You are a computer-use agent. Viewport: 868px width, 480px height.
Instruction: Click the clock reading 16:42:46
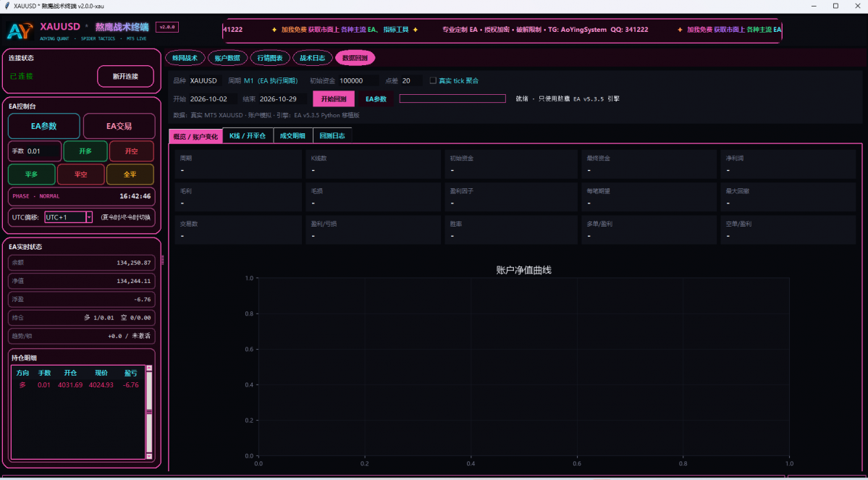pos(135,196)
